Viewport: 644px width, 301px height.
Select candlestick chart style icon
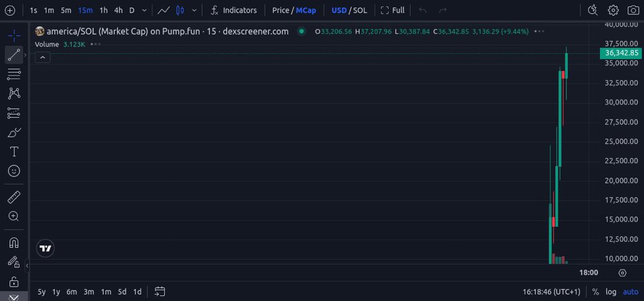coord(180,10)
